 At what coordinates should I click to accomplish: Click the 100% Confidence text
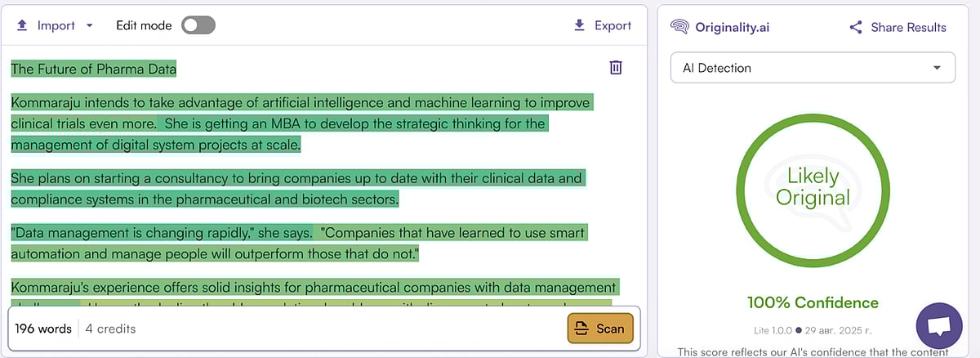click(x=813, y=303)
